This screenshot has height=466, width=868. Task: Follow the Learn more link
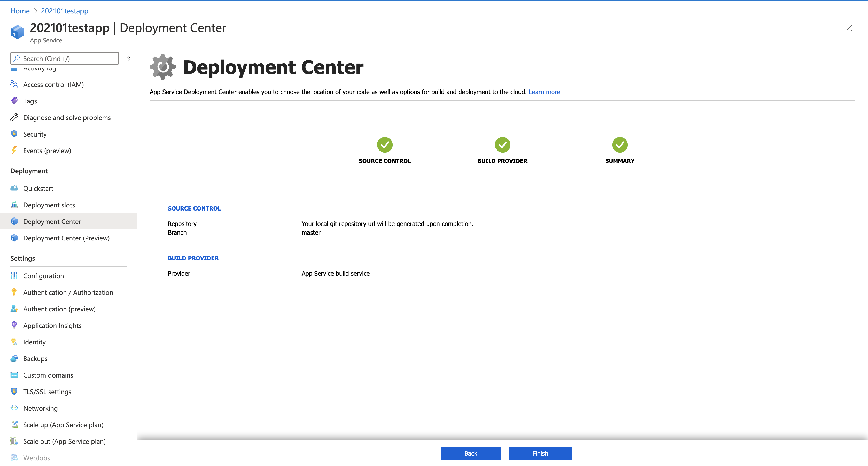tap(544, 92)
